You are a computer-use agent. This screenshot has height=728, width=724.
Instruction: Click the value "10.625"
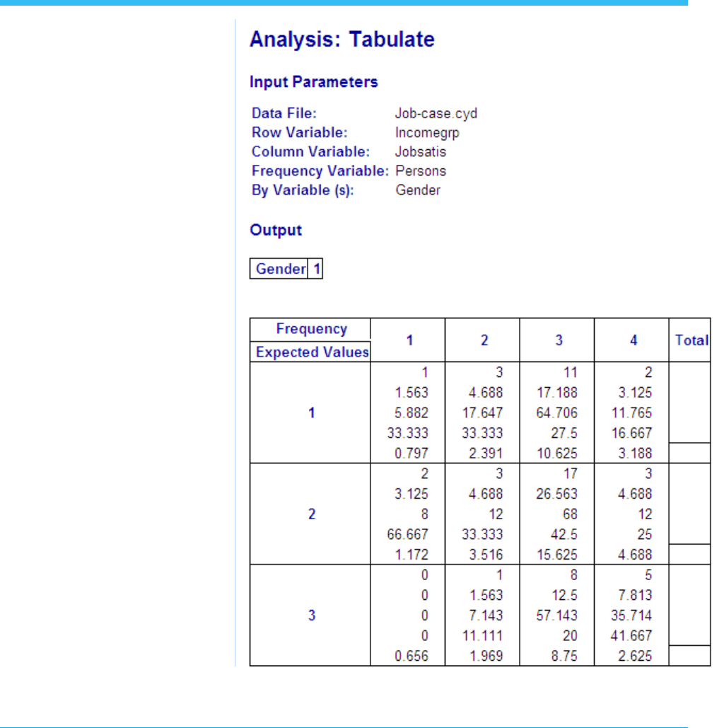point(557,453)
